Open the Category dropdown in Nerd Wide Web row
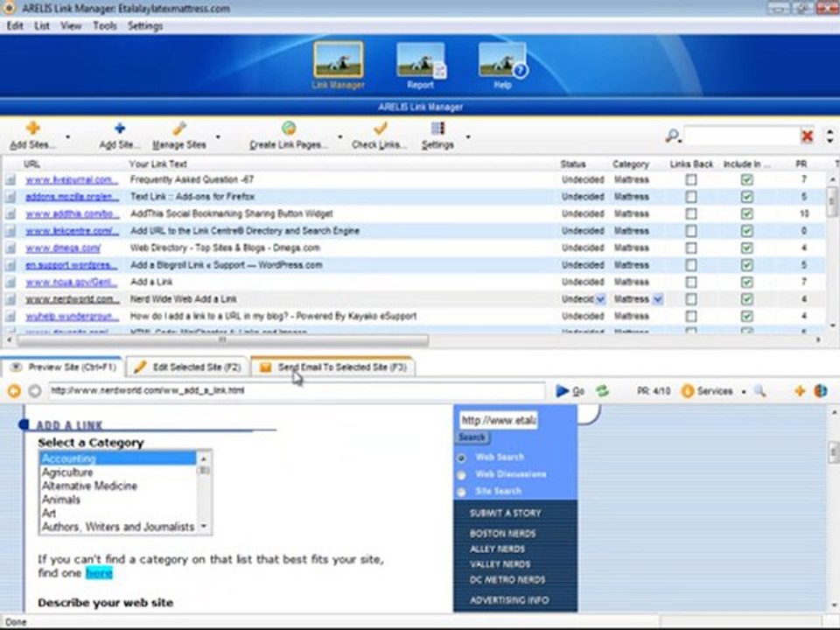 click(x=658, y=299)
